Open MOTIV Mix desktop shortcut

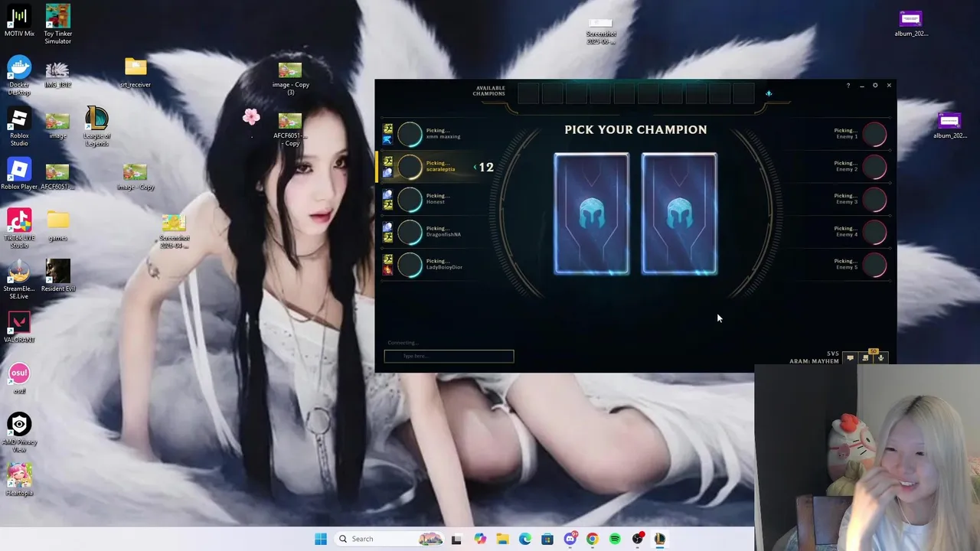[19, 21]
